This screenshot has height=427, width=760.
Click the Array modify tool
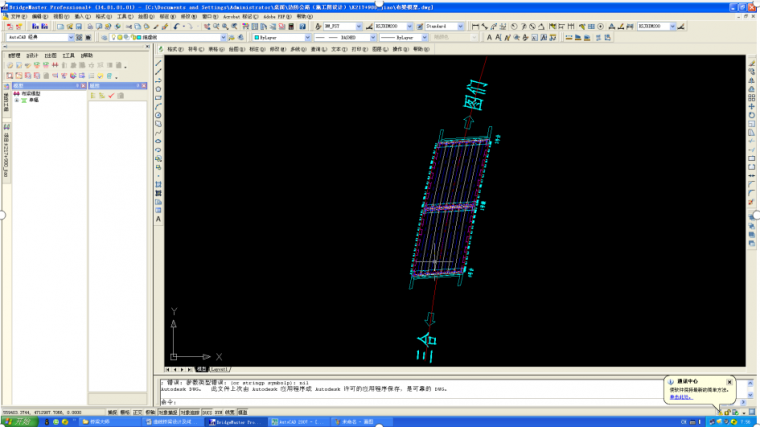(x=752, y=98)
